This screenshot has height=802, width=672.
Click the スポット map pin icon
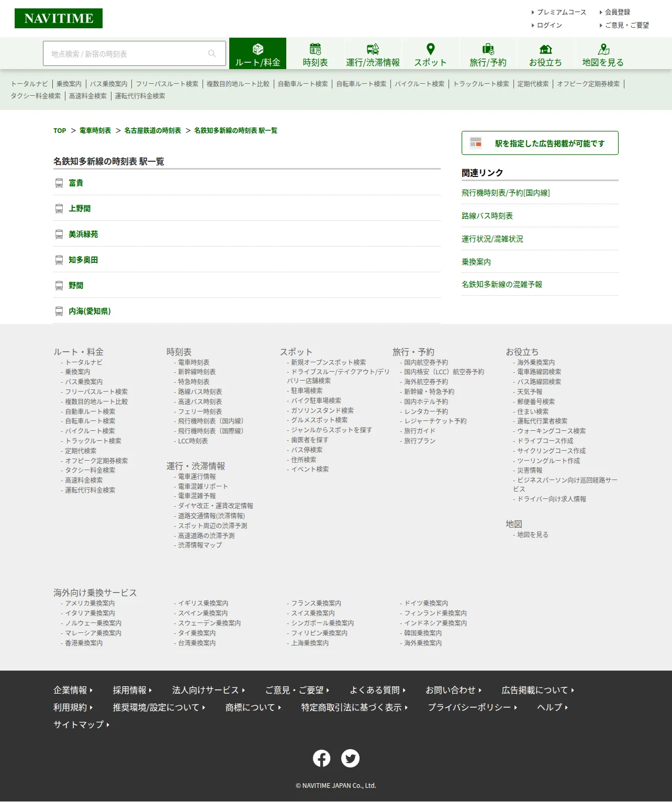point(431,49)
